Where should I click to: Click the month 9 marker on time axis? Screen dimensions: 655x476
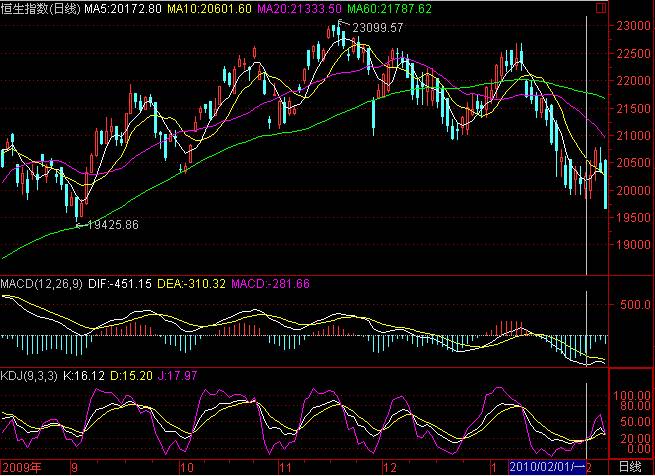pos(74,467)
